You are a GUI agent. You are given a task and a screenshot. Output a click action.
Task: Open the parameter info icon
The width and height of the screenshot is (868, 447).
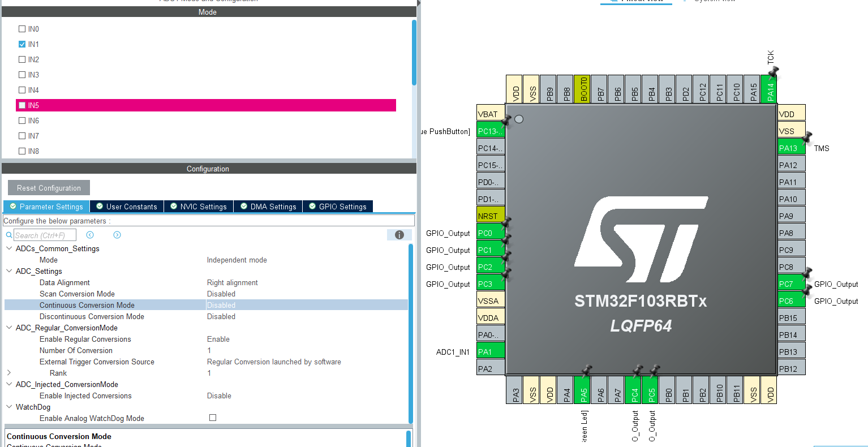coord(399,235)
